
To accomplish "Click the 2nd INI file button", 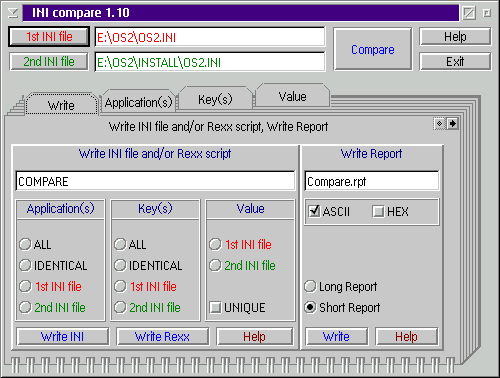I will coord(49,62).
